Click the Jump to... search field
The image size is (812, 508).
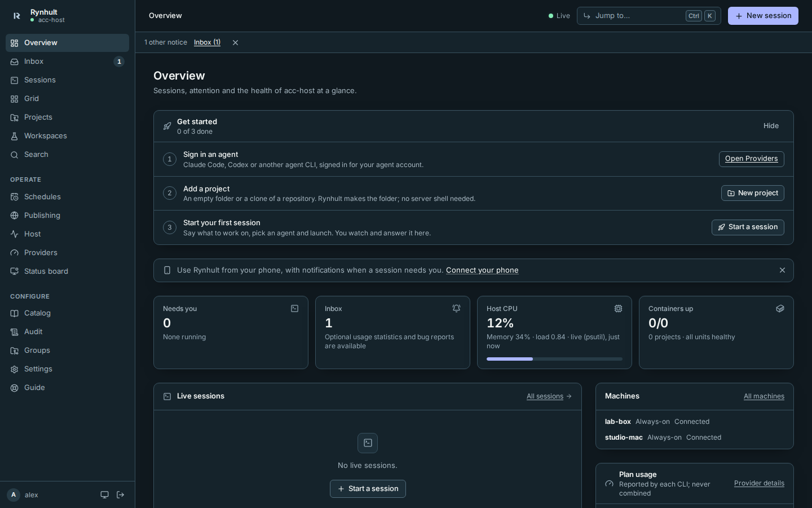point(648,16)
